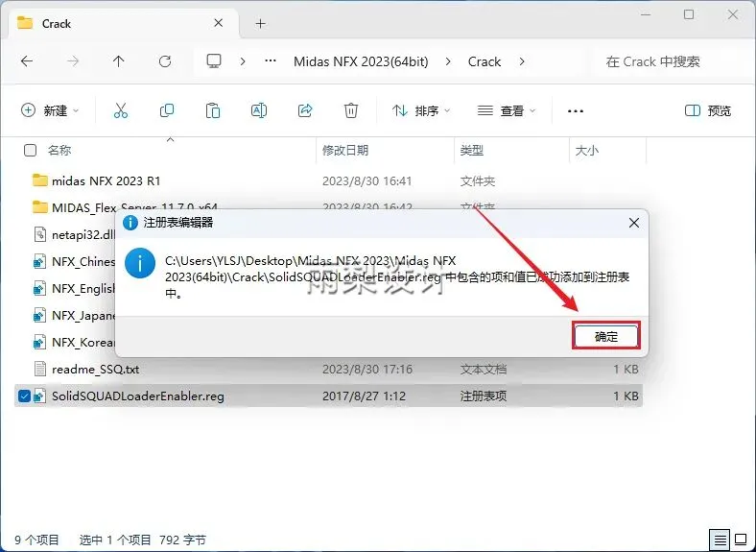
Task: Sort by the 修改日期 column header
Action: (345, 151)
